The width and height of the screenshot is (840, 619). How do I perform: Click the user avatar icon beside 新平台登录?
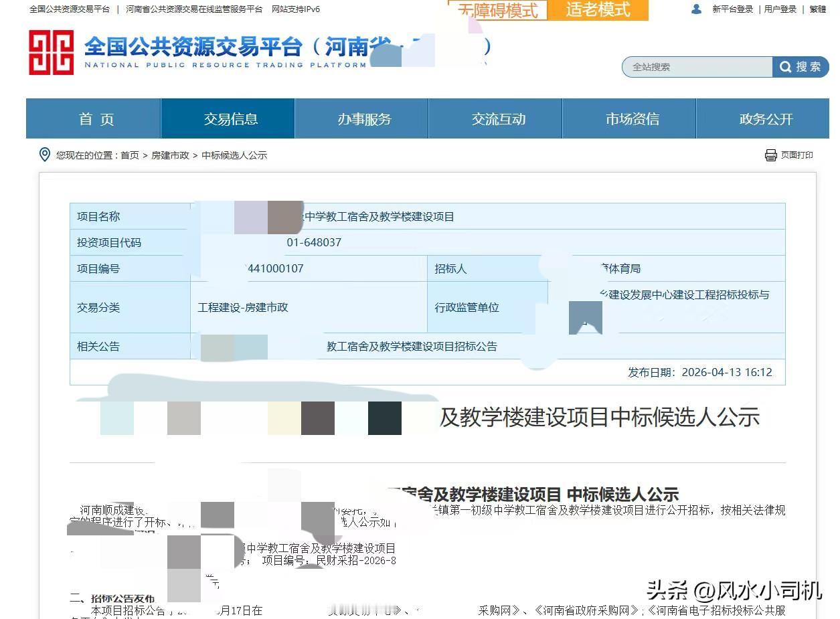click(696, 9)
